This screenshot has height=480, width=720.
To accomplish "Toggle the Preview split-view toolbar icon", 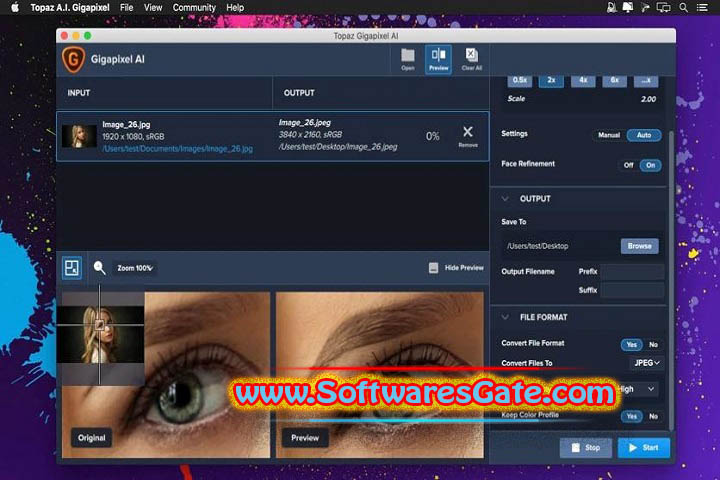I will pos(439,59).
